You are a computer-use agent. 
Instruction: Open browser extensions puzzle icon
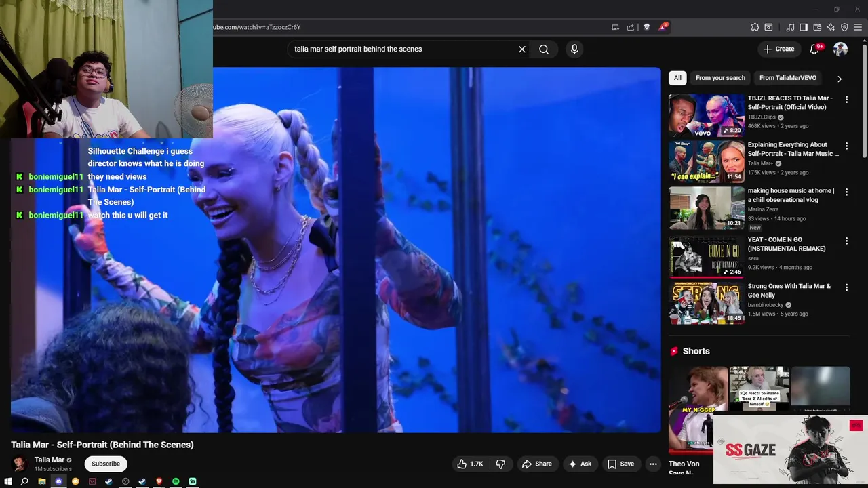(x=755, y=27)
